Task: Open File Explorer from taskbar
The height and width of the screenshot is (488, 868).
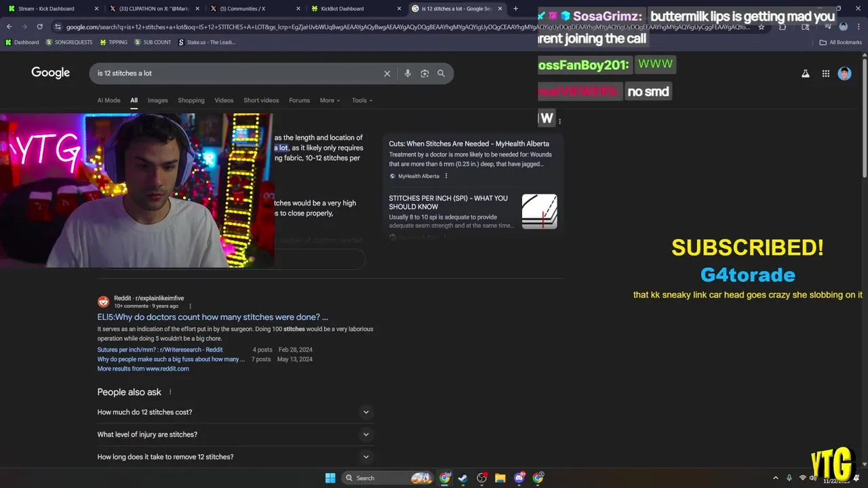Action: (x=500, y=478)
